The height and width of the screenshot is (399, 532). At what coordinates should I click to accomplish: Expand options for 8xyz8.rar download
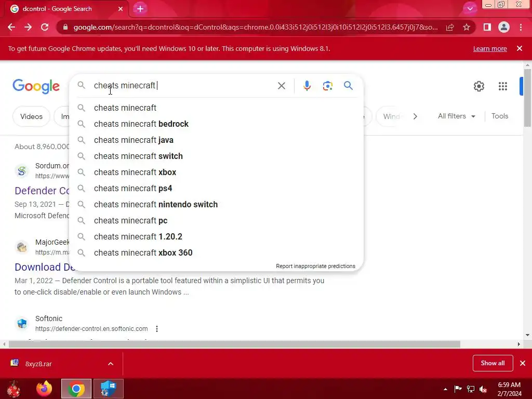click(111, 364)
